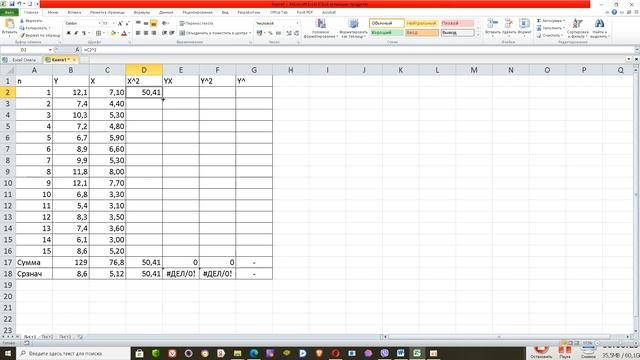
Task: Open the Office Tab ribbon tab
Action: click(279, 12)
